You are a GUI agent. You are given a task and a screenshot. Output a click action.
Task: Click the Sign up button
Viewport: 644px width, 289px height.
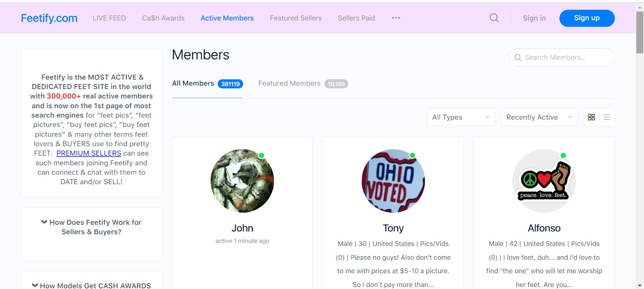587,18
